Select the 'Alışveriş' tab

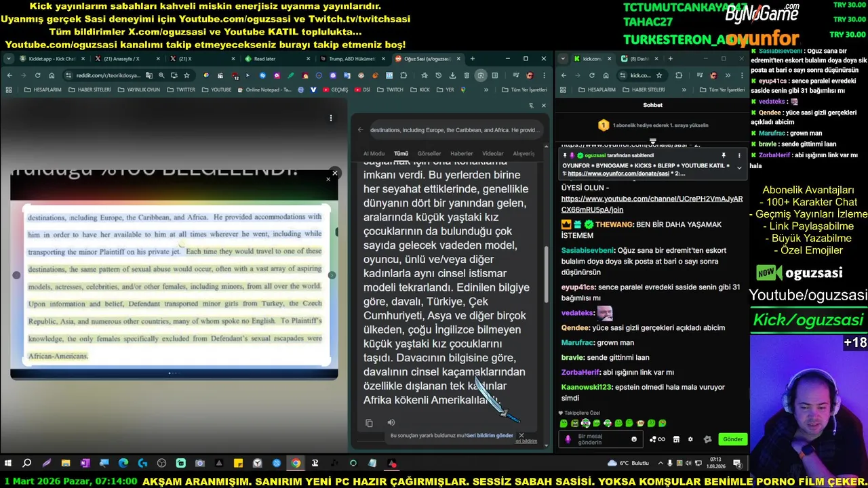click(x=524, y=153)
